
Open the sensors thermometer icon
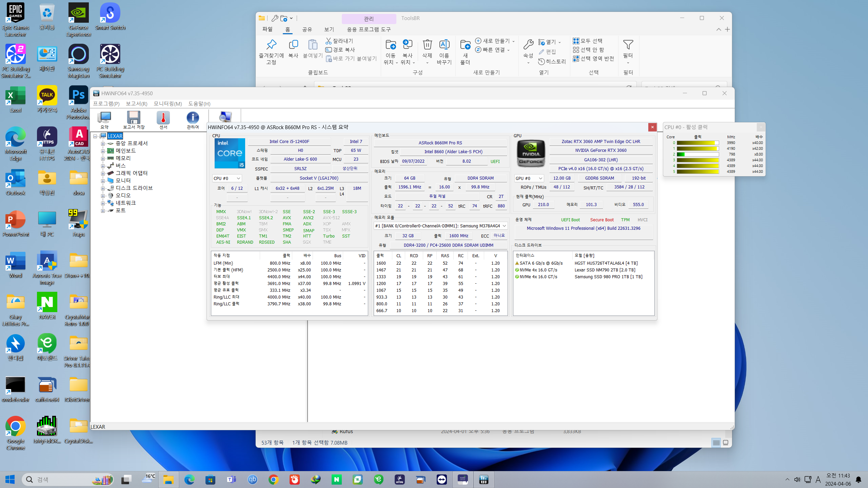coord(163,120)
